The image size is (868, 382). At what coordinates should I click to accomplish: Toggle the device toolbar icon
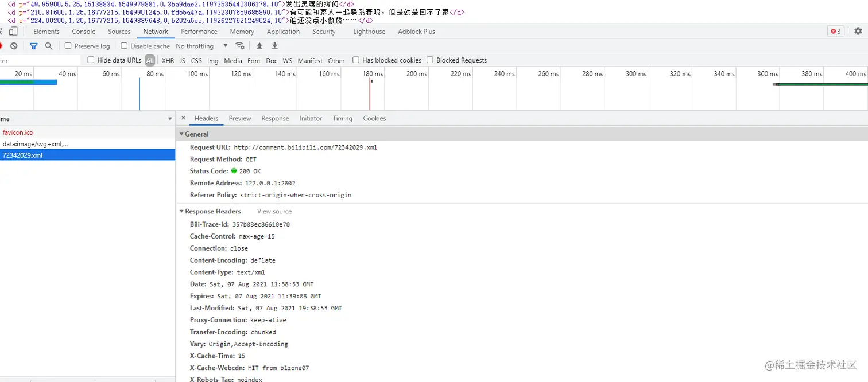tap(13, 32)
